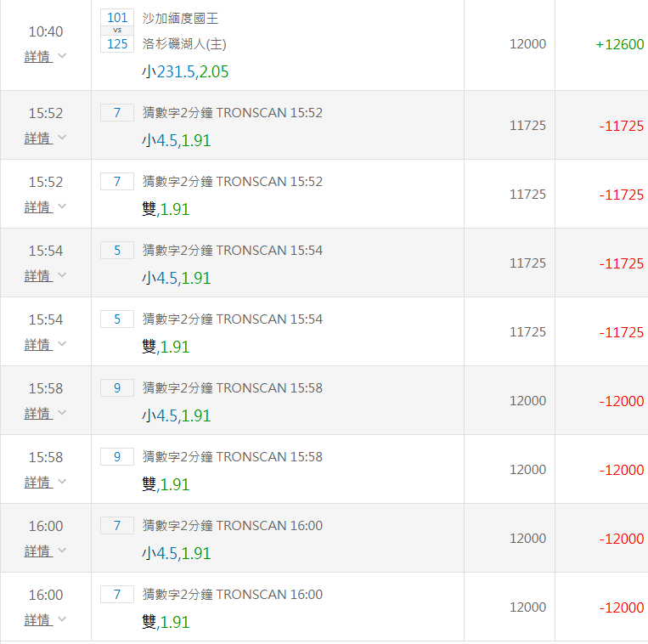Select the team name 洛杉磯湖人(主)
648x644 pixels.
tap(184, 44)
